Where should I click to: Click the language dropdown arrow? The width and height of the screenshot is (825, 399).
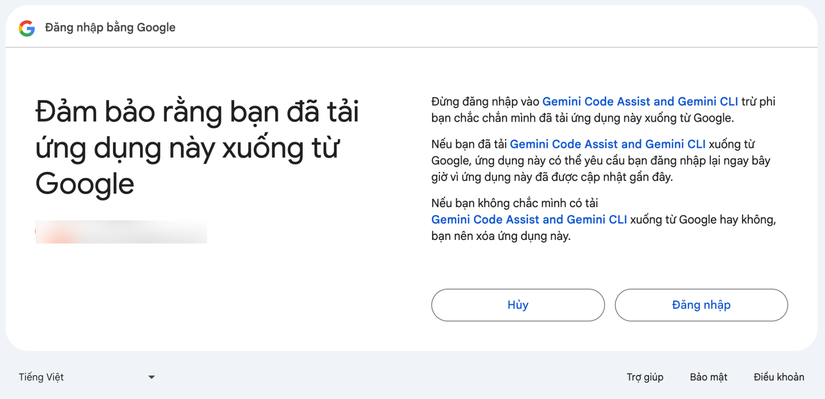(x=152, y=377)
